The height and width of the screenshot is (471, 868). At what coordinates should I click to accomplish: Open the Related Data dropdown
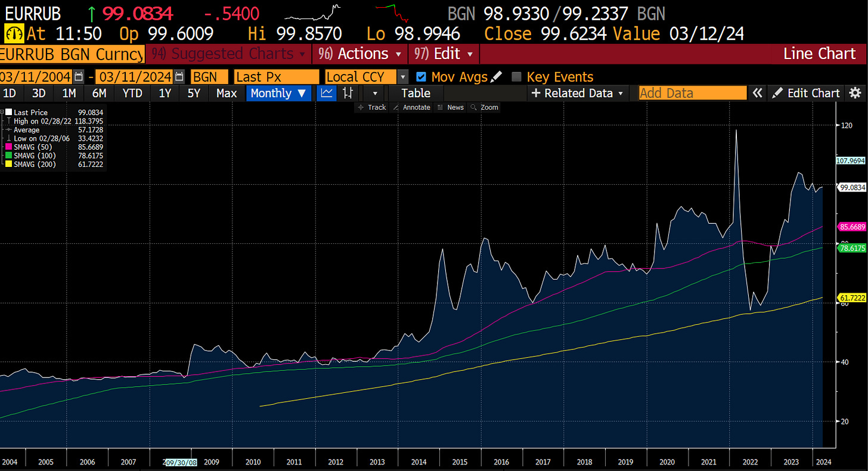coord(578,93)
